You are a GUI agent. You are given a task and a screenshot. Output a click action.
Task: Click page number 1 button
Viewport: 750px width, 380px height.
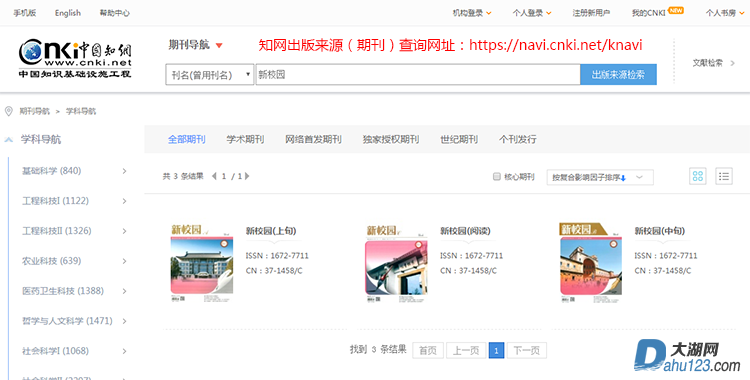click(x=496, y=351)
